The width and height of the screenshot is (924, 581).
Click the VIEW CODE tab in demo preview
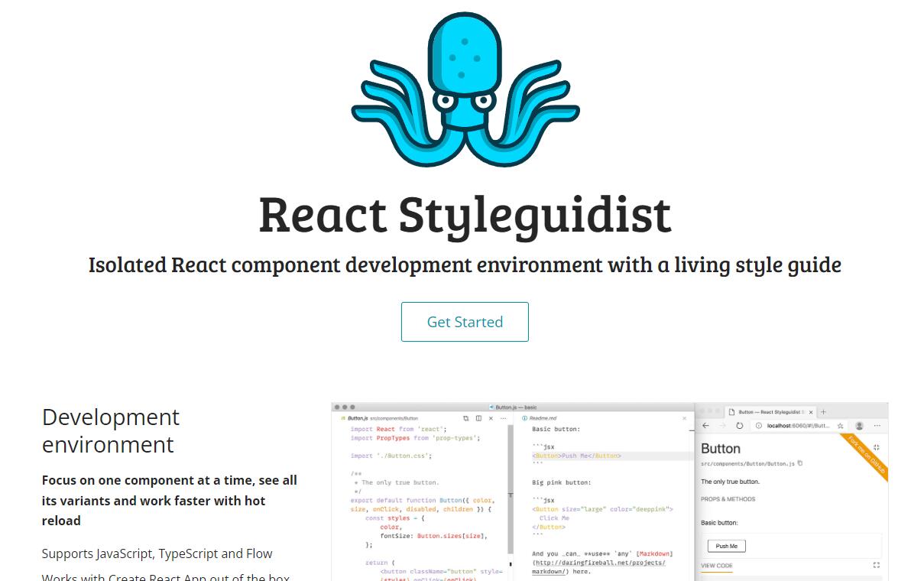[717, 566]
